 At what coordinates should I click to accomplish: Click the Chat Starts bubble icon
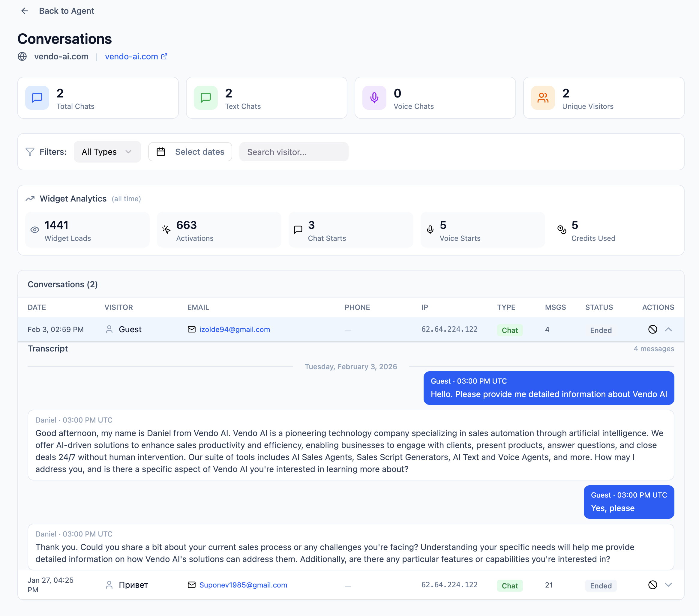298,230
